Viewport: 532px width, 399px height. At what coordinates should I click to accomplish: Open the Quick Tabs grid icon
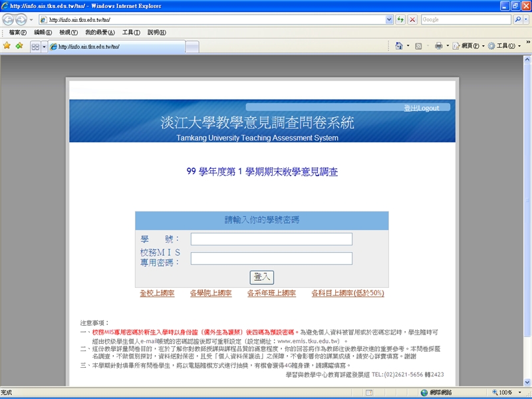click(x=35, y=47)
